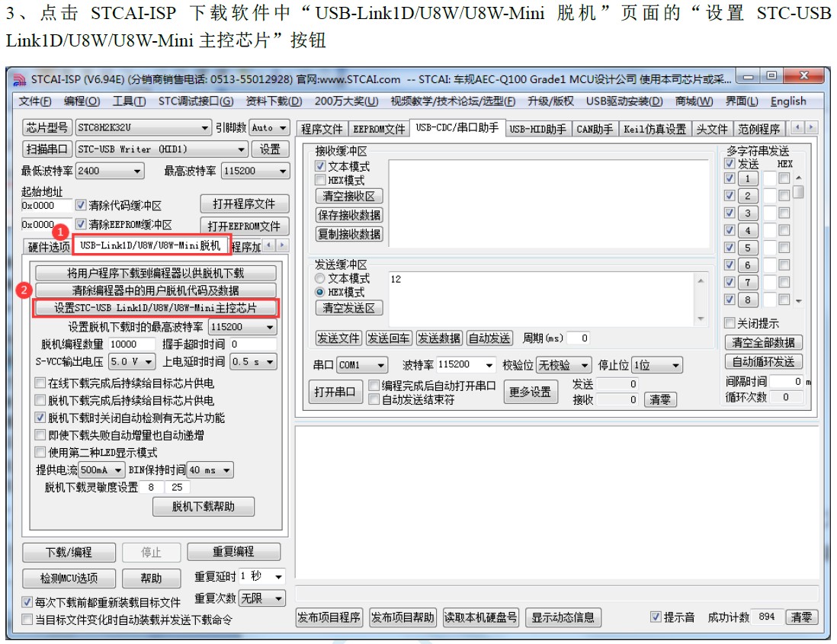Viewport: 837px width, 644px height.
Task: Click multi-string send button number 3
Action: coord(747,213)
